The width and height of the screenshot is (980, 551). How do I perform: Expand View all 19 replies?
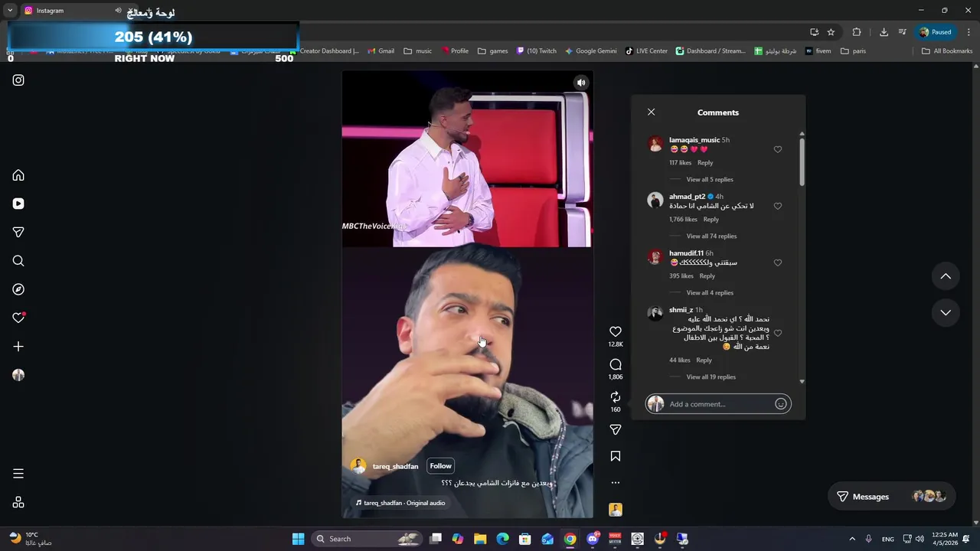pyautogui.click(x=710, y=377)
